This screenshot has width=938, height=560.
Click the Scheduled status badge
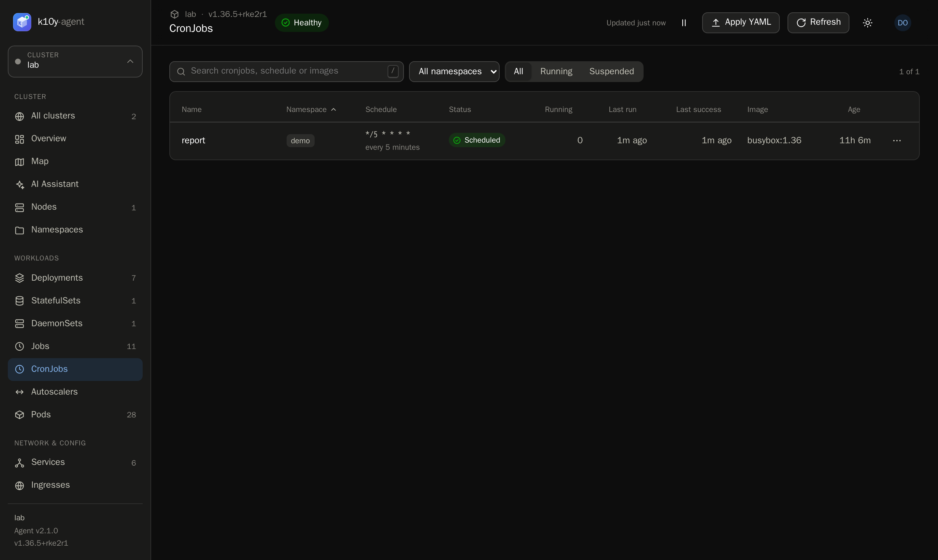[477, 140]
